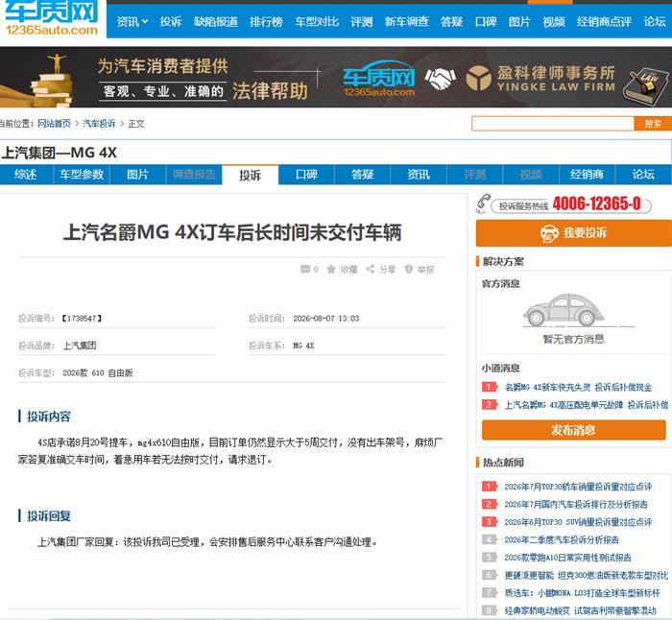Follow the 汽车投诉 breadcrumb link
Image resolution: width=672 pixels, height=620 pixels.
[x=99, y=124]
